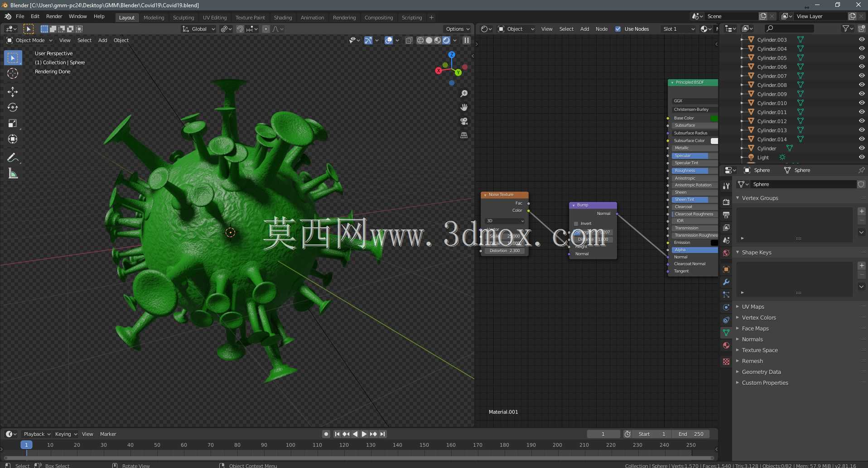Toggle the Invert checkbox on Bump node
Screen dimensions: 868x468
tap(576, 224)
